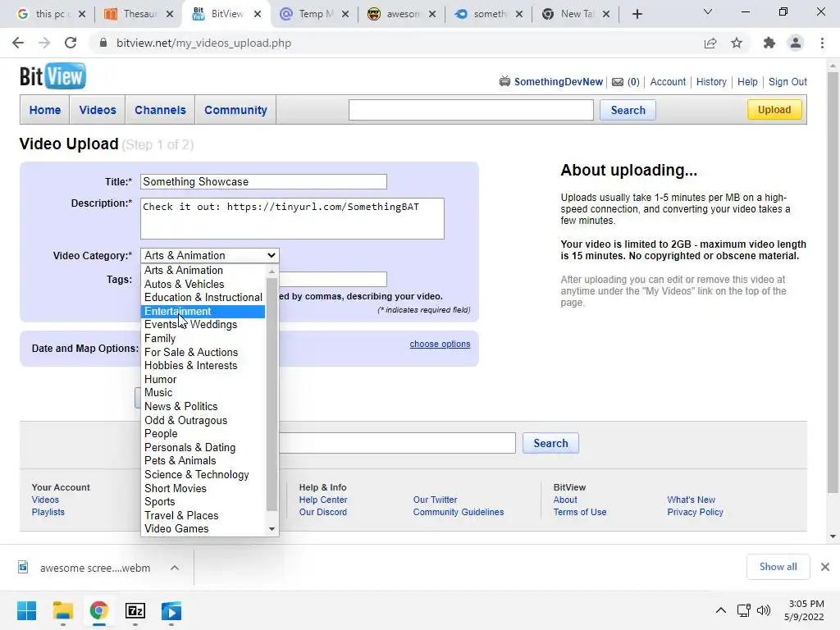Open the History link
Screen dimensions: 840x630
[711, 82]
